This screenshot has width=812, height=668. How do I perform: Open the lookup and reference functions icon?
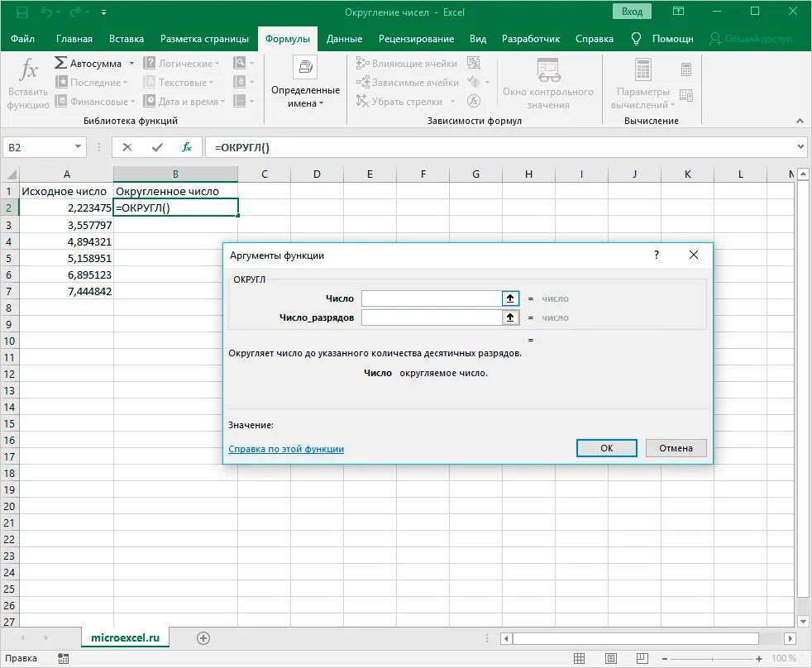click(243, 63)
